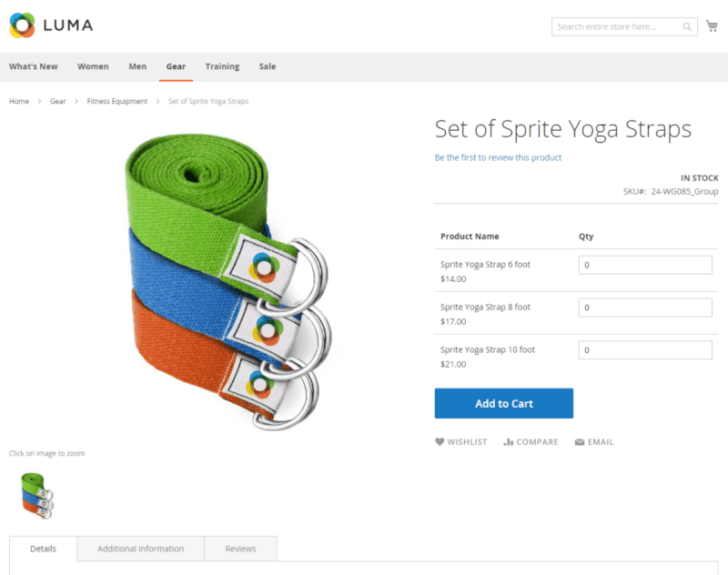Switch to the Reviews tab
Viewport: 728px width, 575px height.
click(x=240, y=549)
